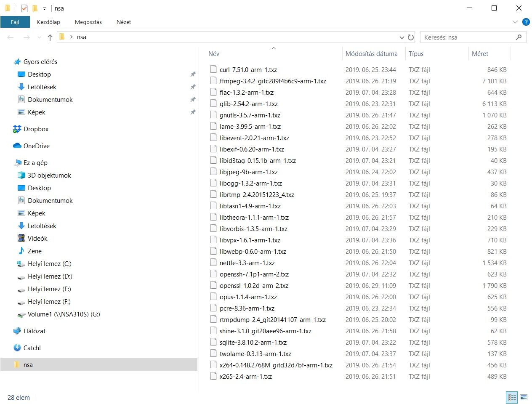Click the Catch! icon in sidebar

(x=17, y=348)
